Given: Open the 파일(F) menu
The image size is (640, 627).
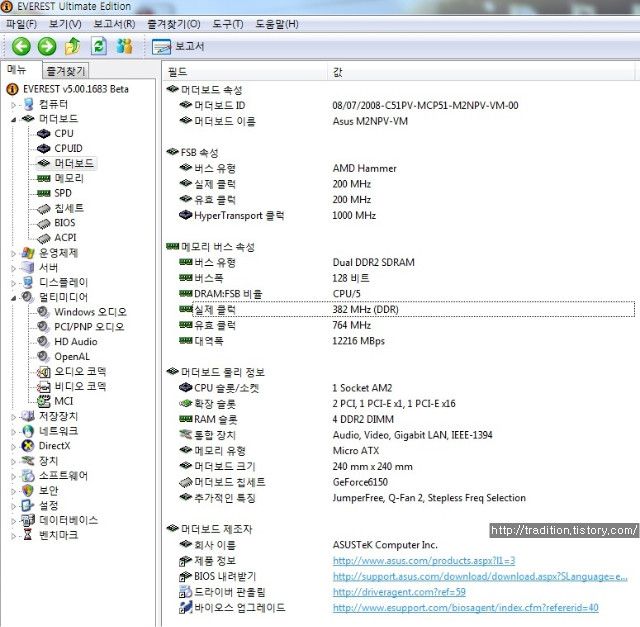Looking at the screenshot, I should 21,24.
